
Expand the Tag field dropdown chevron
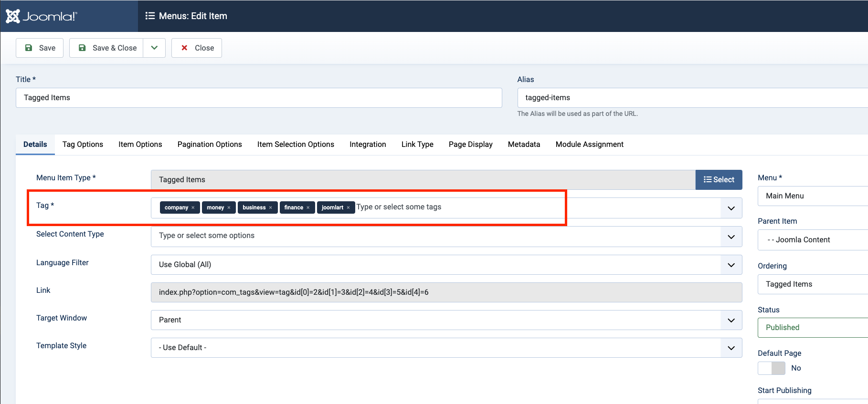731,208
